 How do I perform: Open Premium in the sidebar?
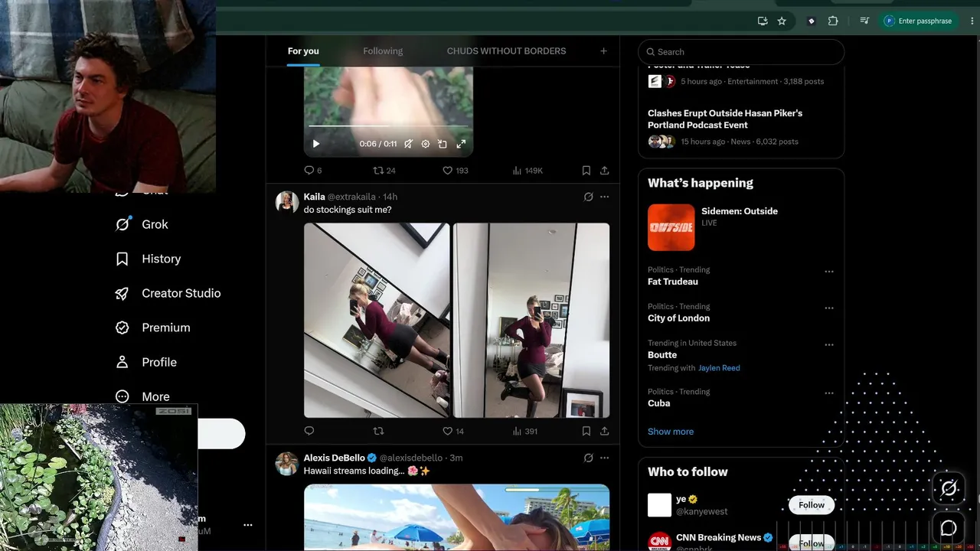click(x=153, y=328)
